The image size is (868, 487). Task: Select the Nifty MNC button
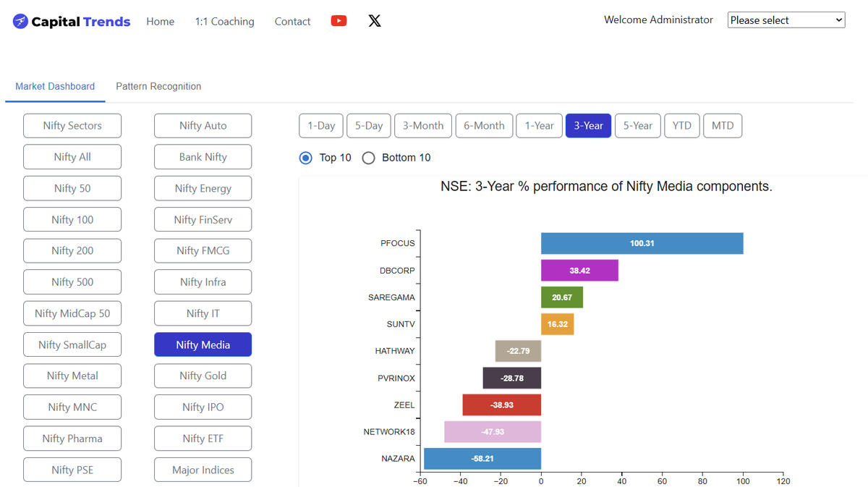[x=72, y=407]
